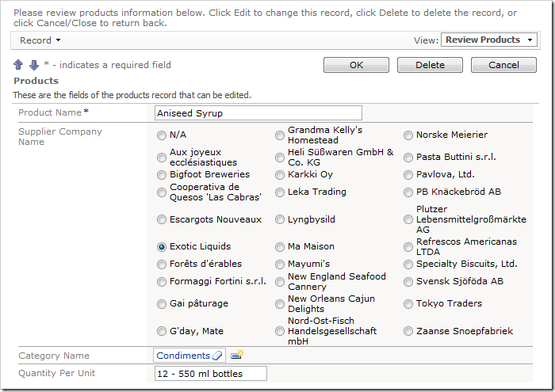Viewport: 555px width, 392px height.
Task: Expand the Review Products view dropdown
Action: pos(489,40)
